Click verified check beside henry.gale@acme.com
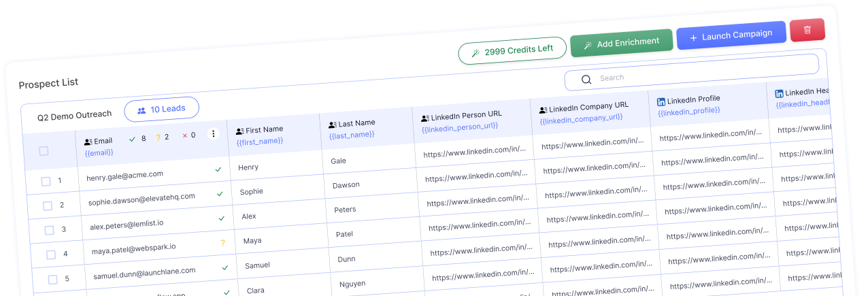Screen dimensions: 868x296 tap(218, 169)
